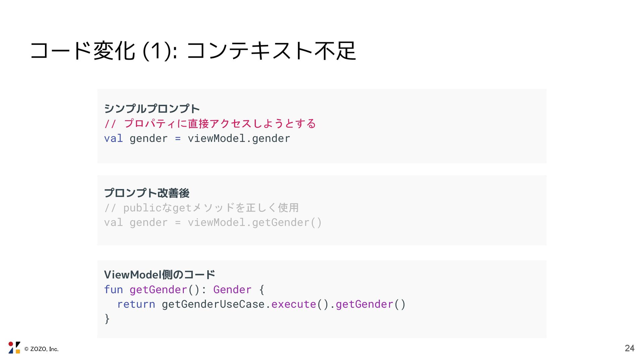644x362 pixels.
Task: Click the val keyword in the simple prompt block
Action: click(113, 138)
